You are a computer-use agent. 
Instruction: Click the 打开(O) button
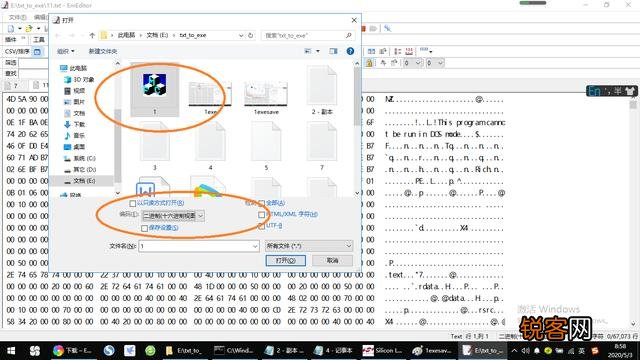tap(285, 260)
